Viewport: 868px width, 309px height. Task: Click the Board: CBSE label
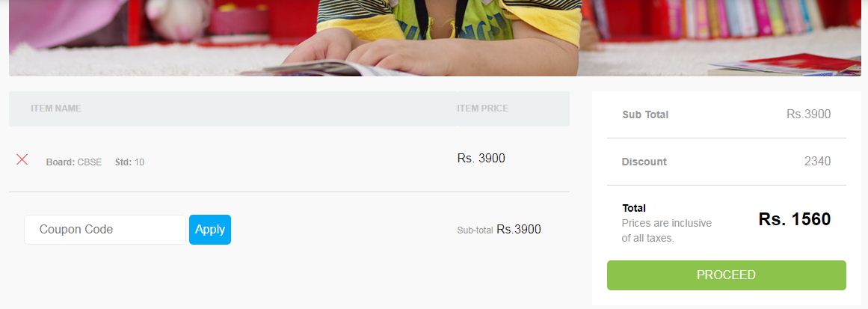click(x=74, y=162)
